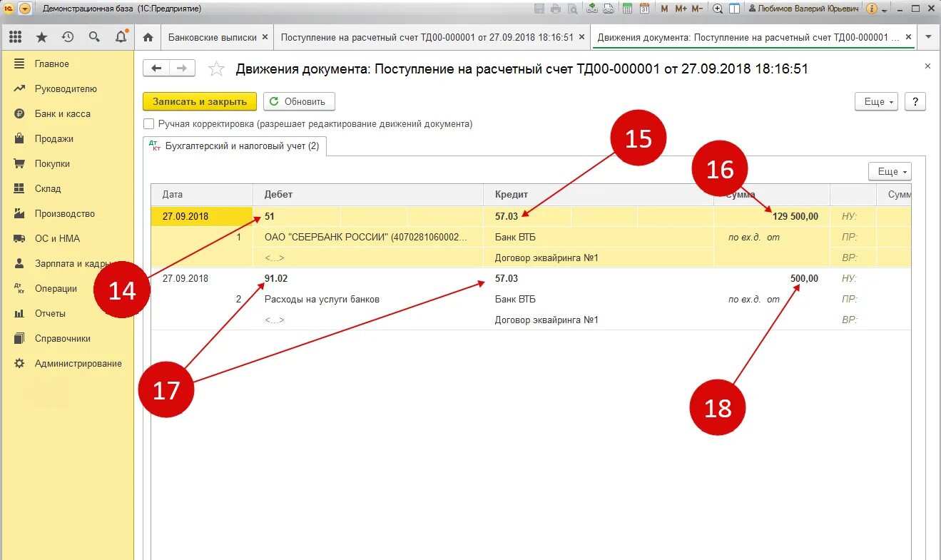Click the window layout panels icon
The image size is (941, 560).
coord(734,9)
